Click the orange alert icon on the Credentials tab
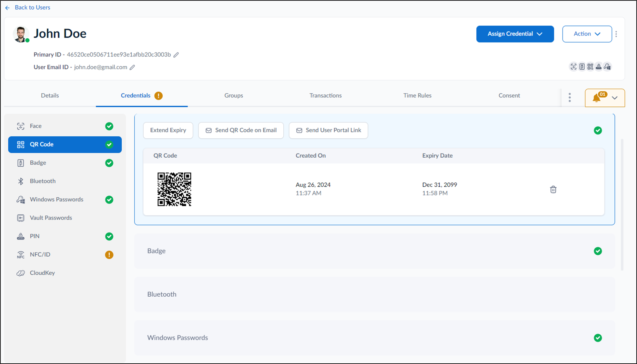The height and width of the screenshot is (364, 637). [x=158, y=96]
